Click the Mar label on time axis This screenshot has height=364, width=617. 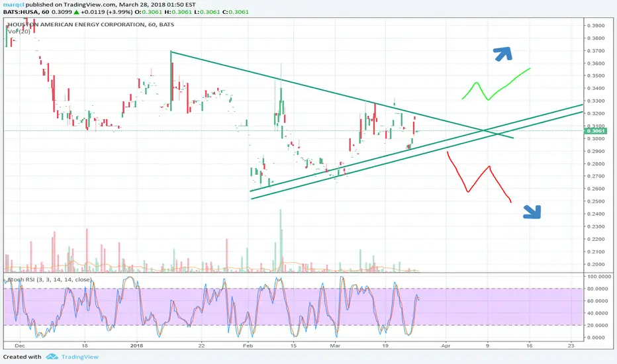335,346
